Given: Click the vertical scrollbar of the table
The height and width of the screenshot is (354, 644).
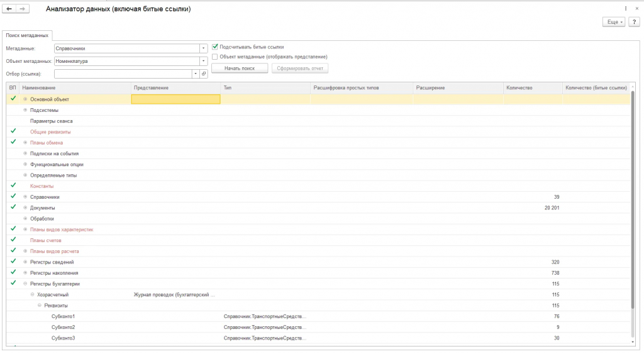Looking at the screenshot, I should [x=633, y=201].
